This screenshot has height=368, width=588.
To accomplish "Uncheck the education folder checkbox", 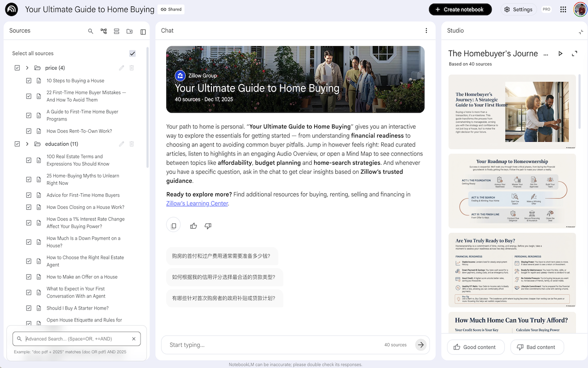I will 17,144.
